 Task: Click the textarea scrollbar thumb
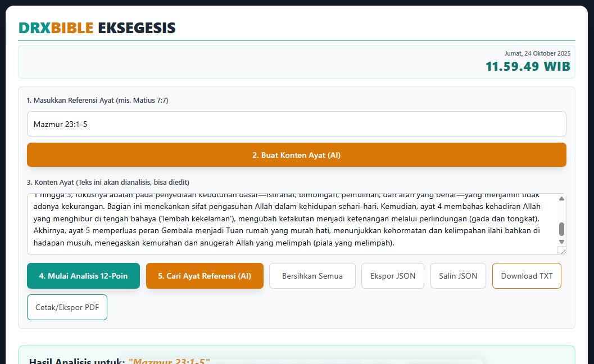pos(561,229)
